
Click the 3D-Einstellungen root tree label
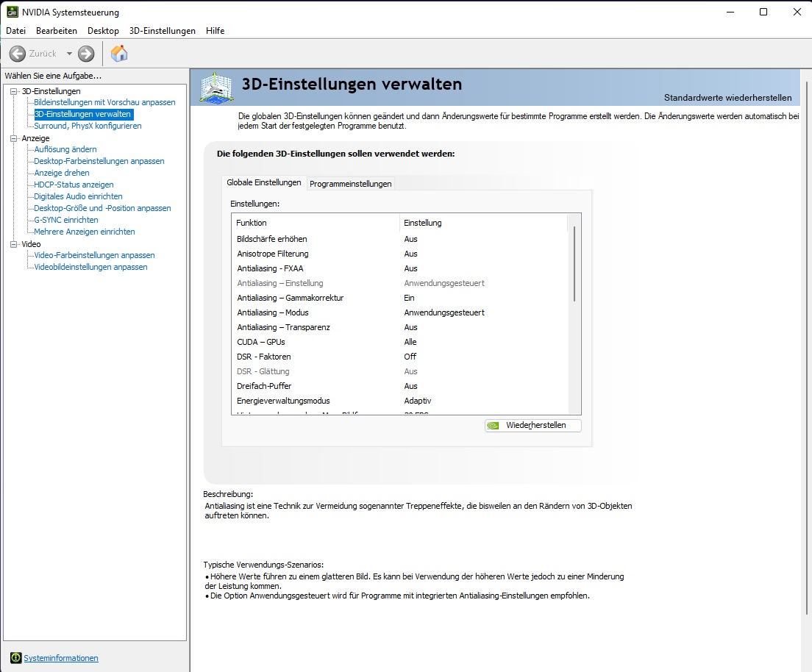coord(51,91)
